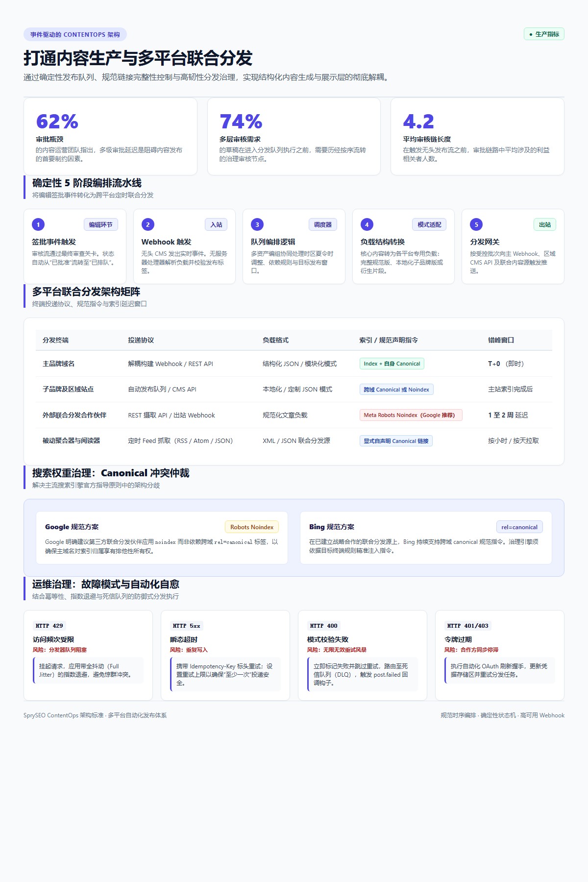Click the 分发终端 column header
Viewport: 588px width, 882px height.
(55, 340)
